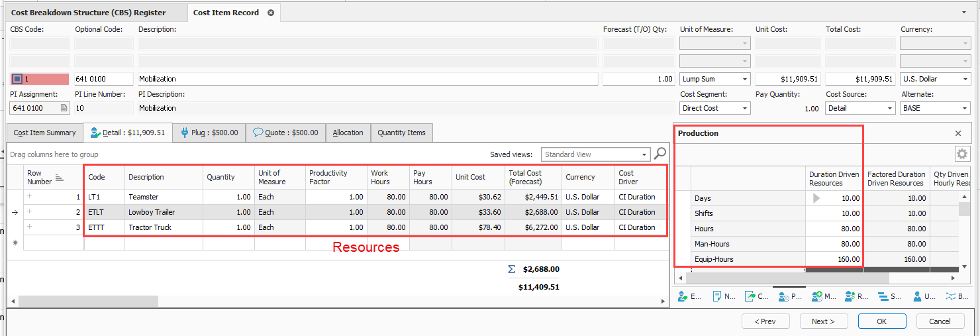This screenshot has height=336, width=980.
Task: Open the Lump Sum unit dropdown
Action: tap(745, 79)
